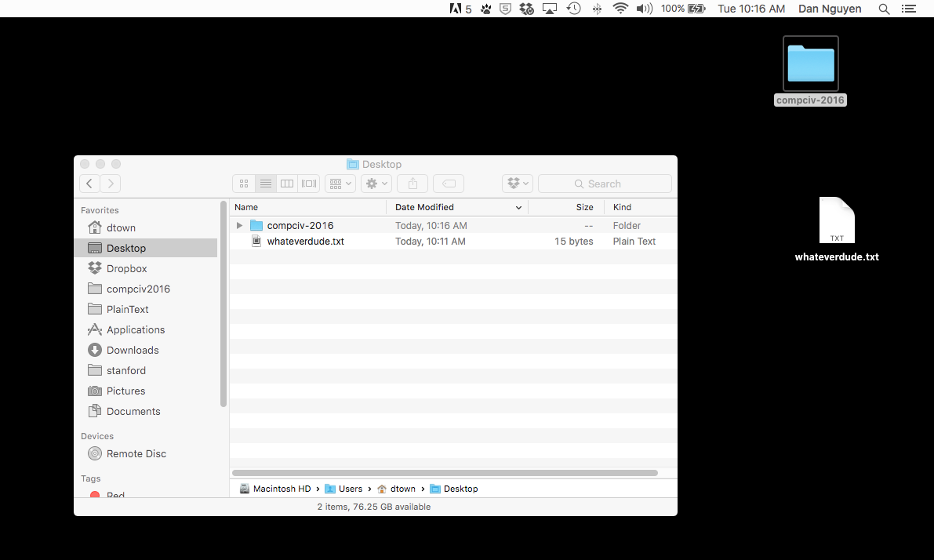934x560 pixels.
Task: Open the Dropbox toolbar dropdown
Action: tap(518, 184)
